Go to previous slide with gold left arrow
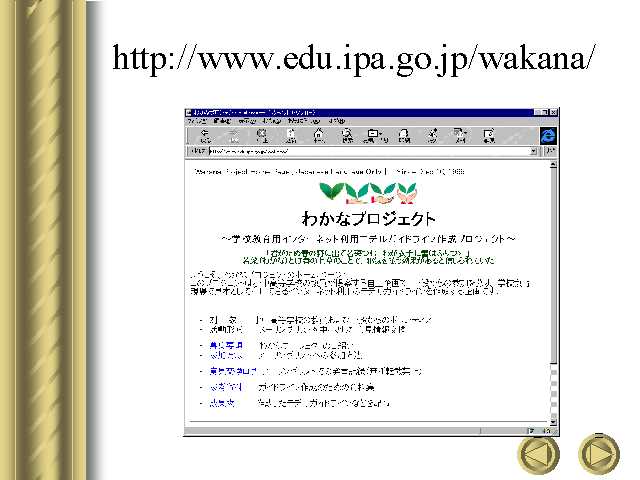This screenshot has height=480, width=640. coord(538,454)
